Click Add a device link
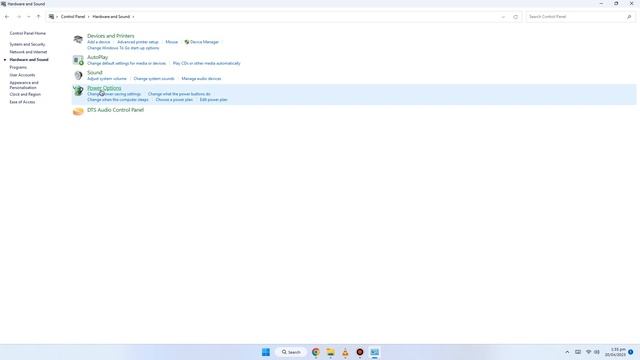Image resolution: width=640 pixels, height=360 pixels. pos(98,42)
